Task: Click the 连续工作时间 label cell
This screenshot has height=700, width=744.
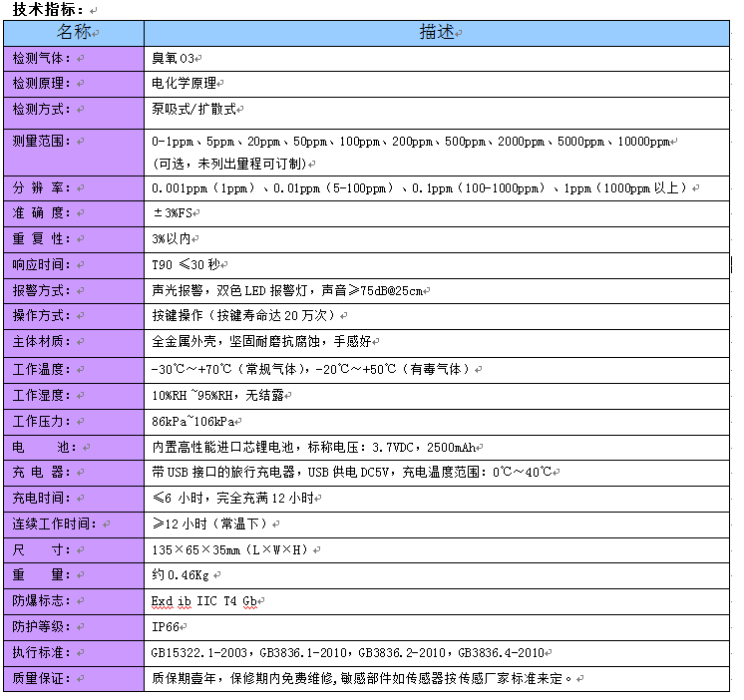Action: point(74,525)
